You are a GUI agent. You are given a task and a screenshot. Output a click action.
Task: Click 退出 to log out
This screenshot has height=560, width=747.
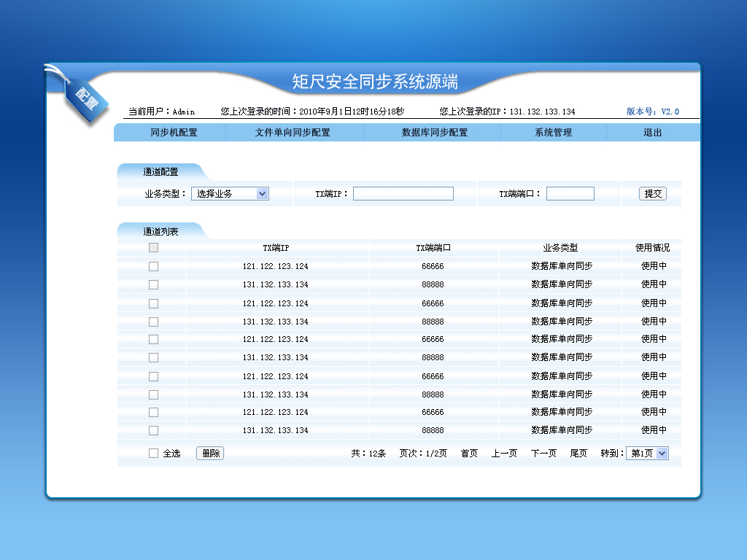[652, 133]
